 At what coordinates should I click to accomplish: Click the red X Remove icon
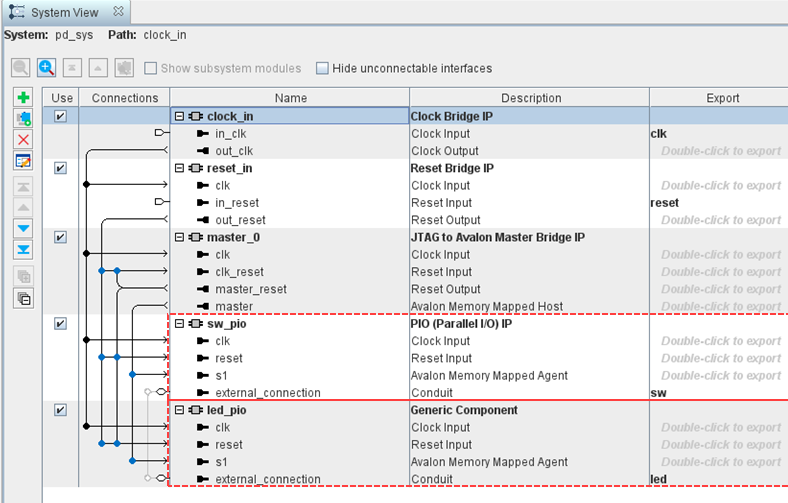(24, 139)
